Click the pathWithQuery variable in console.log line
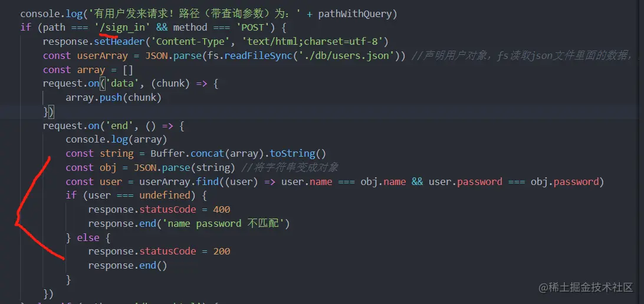Viewport: 644px width, 304px height. 354,14
